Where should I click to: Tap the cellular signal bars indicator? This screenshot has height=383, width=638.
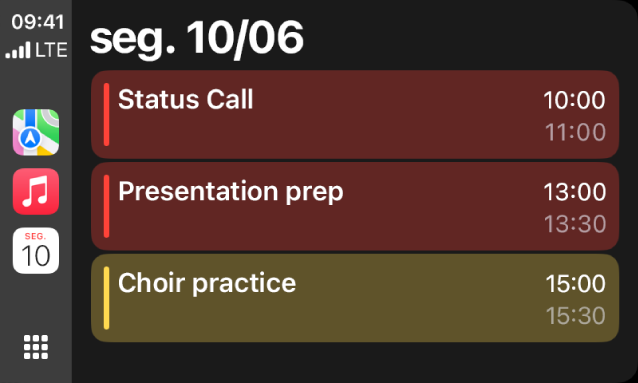(18, 50)
